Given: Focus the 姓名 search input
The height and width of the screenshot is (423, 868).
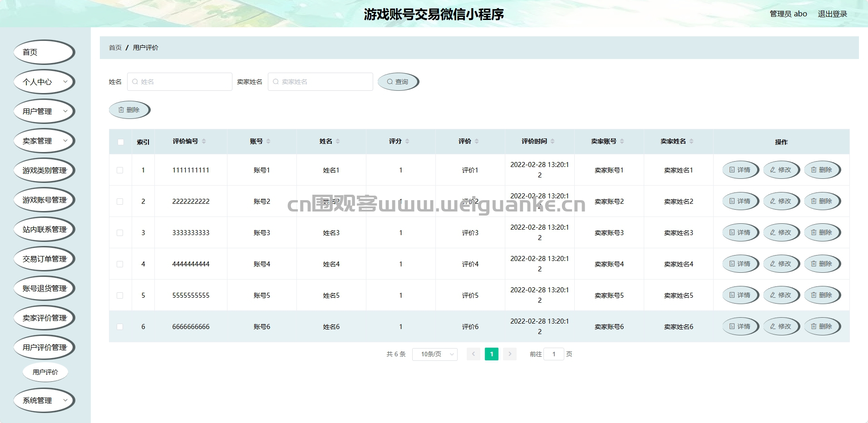Looking at the screenshot, I should tap(180, 82).
